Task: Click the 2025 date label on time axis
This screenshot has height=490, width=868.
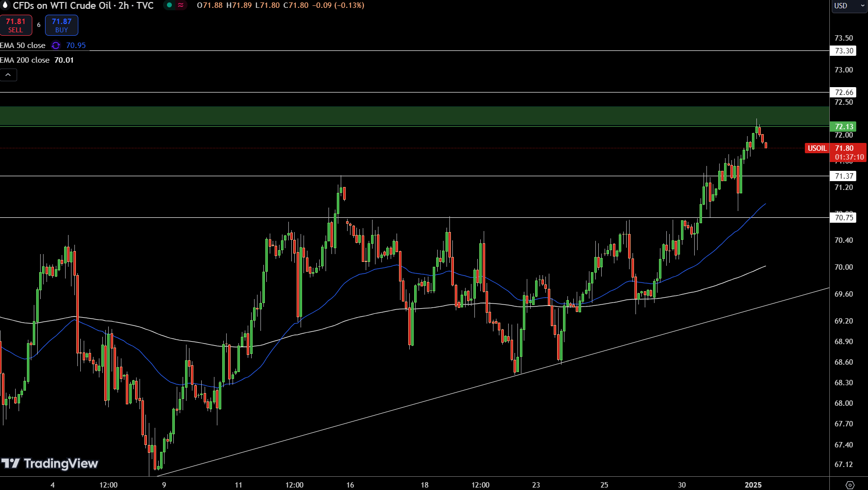Action: [753, 485]
